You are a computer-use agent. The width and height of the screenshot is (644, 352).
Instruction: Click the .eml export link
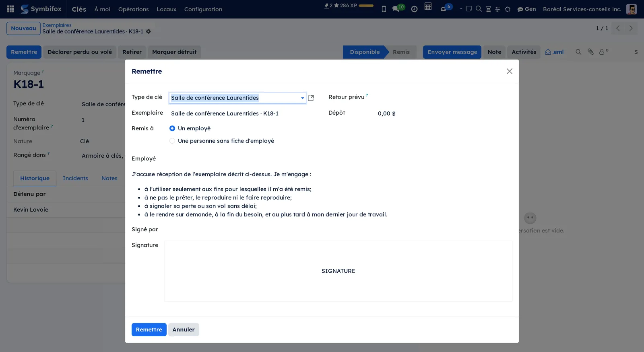pyautogui.click(x=554, y=52)
